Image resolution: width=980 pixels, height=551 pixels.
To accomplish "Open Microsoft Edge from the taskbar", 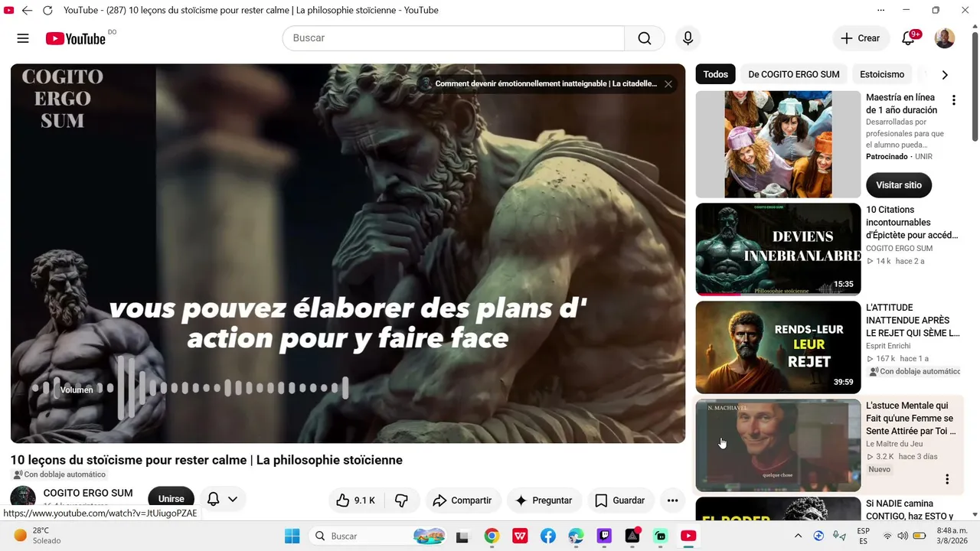I will (577, 536).
